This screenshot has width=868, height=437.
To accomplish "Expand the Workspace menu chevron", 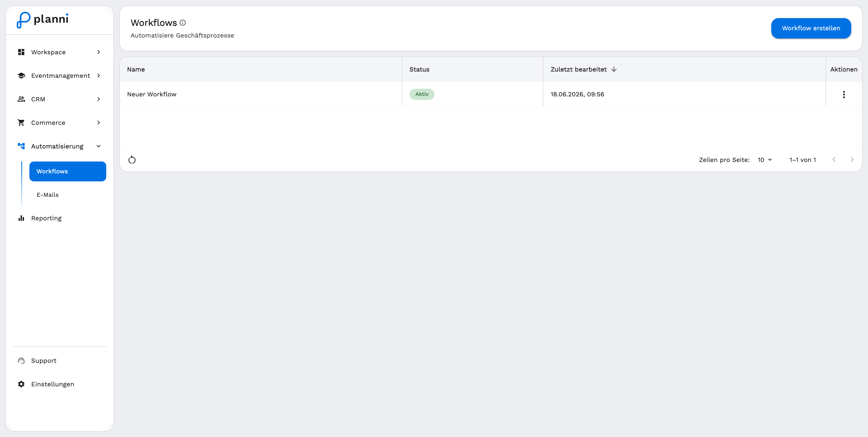I will point(98,52).
